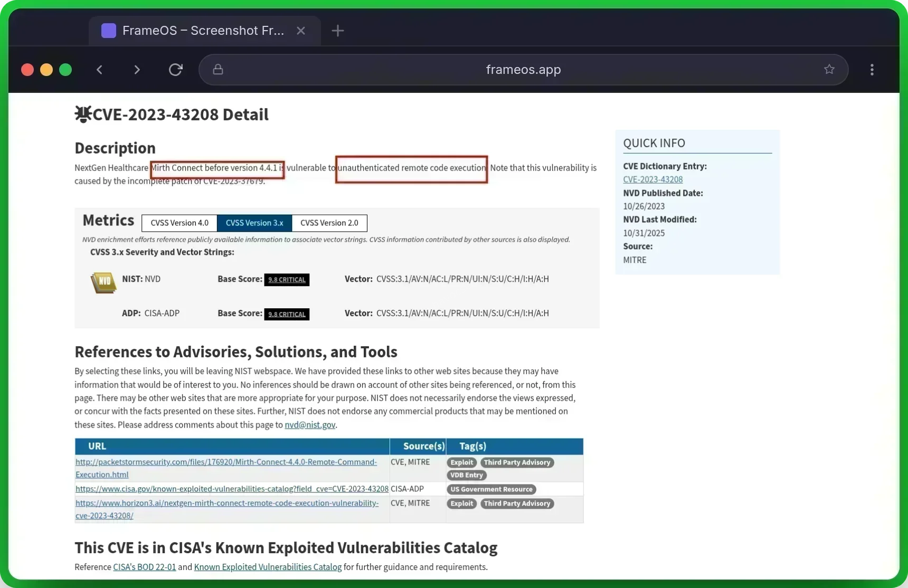This screenshot has height=588, width=908.
Task: Open the cisa.gov known exploited vulnerabilities link
Action: tap(232, 489)
